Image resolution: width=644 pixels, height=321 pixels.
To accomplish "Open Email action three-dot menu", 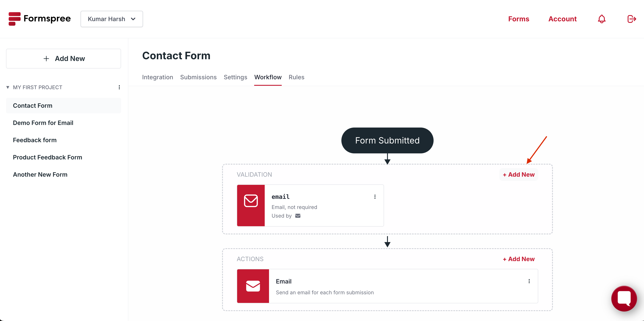I will pyautogui.click(x=529, y=281).
